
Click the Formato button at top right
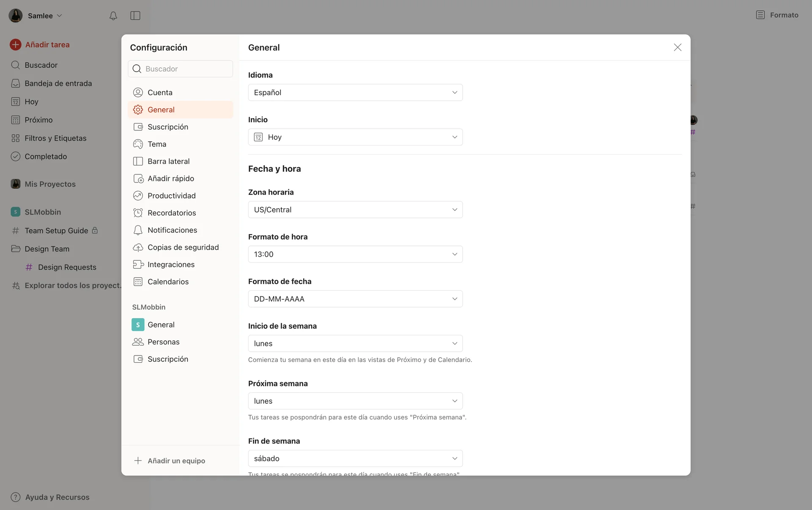tap(777, 15)
